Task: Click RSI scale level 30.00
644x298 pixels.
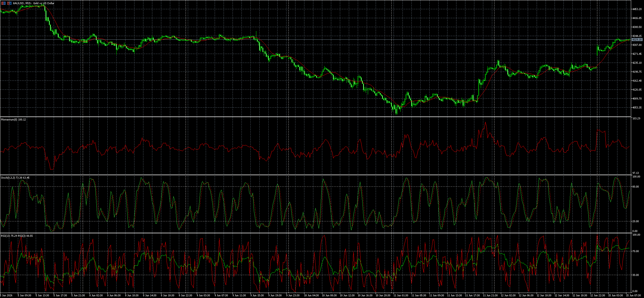Action: 636,275
